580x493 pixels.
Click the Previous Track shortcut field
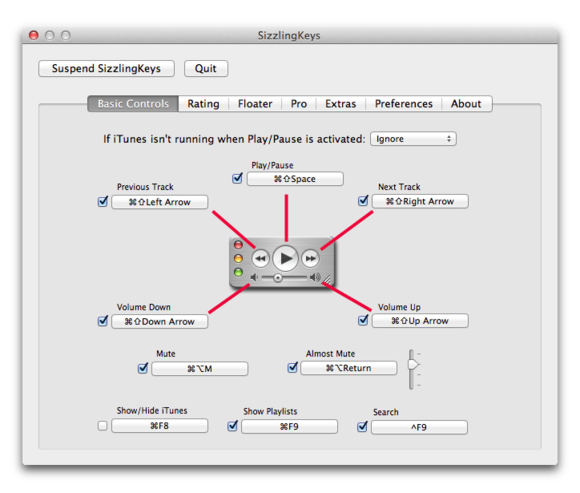[159, 202]
